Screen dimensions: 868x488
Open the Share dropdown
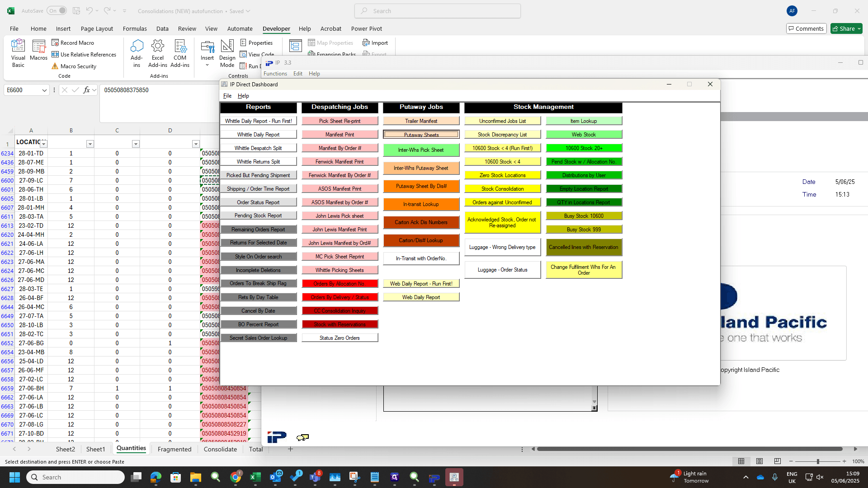pos(846,28)
